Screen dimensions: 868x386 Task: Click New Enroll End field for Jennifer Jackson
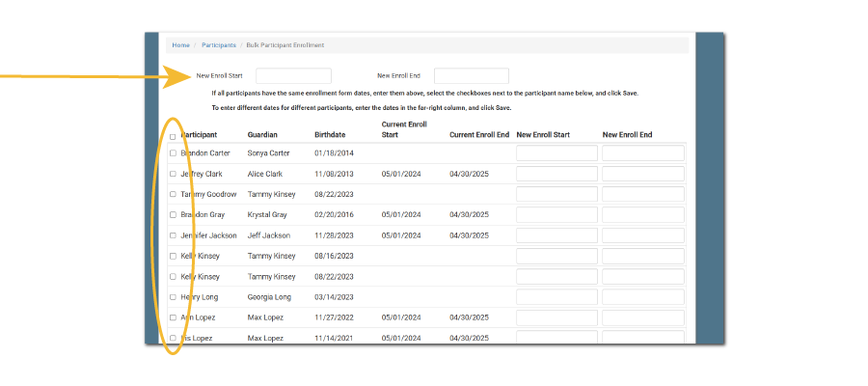pyautogui.click(x=642, y=235)
